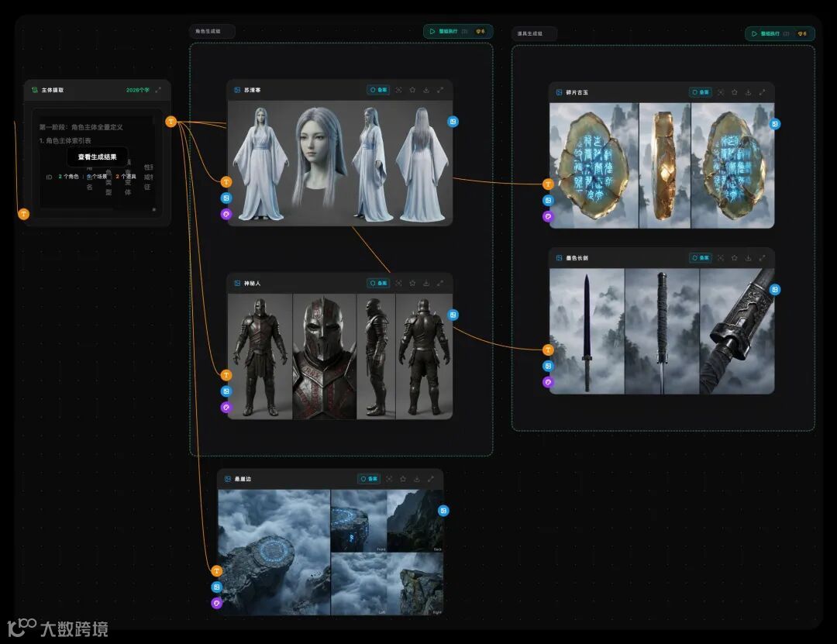Image resolution: width=837 pixels, height=644 pixels.
Task: Click the focus frame icon on 碎片古玉 card
Action: 721,92
